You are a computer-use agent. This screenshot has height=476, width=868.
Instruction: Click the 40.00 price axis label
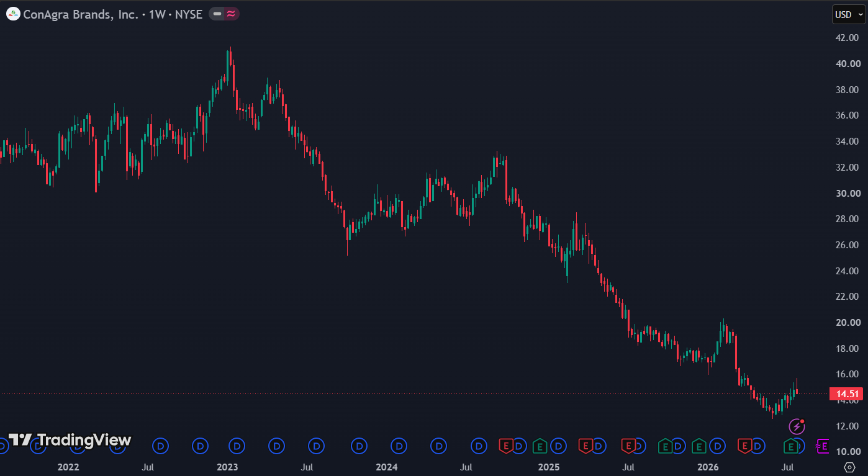(x=848, y=63)
